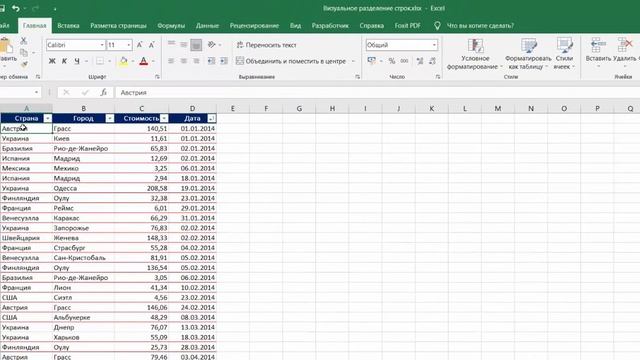Align text to top of cell
This screenshot has height=360, width=640.
click(x=171, y=44)
